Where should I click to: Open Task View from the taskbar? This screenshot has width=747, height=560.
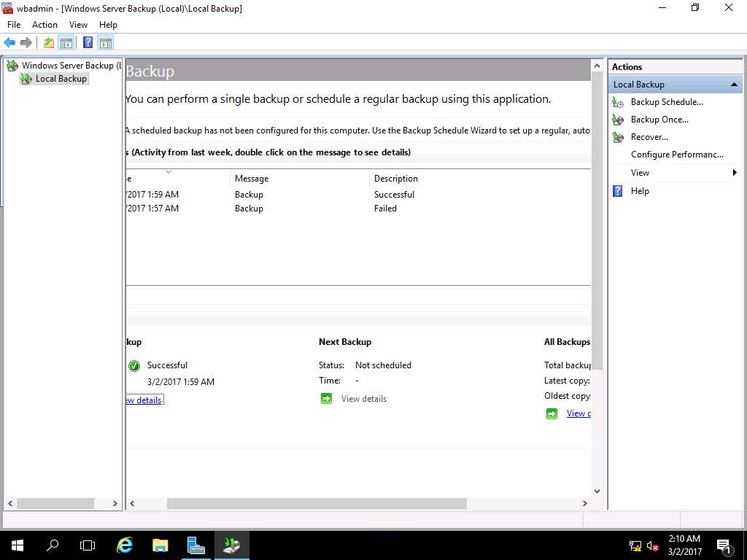[x=88, y=545]
